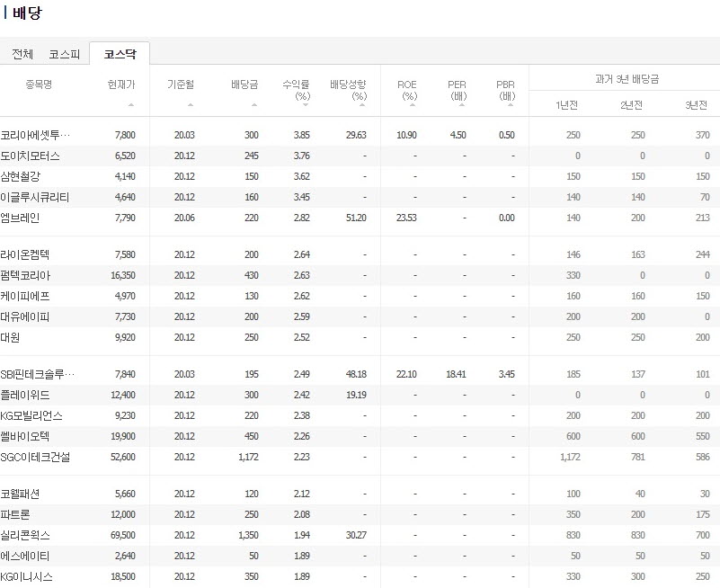Open the 삼현철강 stock link
Image resolution: width=720 pixels, height=588 pixels.
click(x=20, y=176)
